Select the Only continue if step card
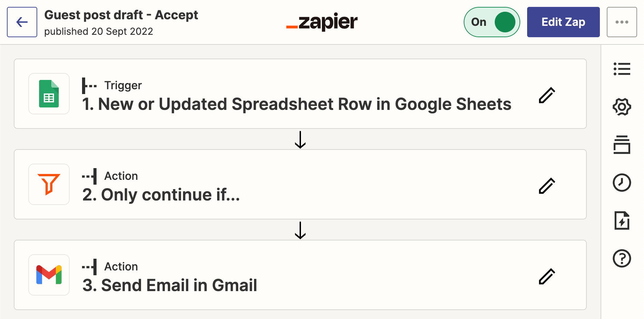The image size is (644, 319). (300, 184)
